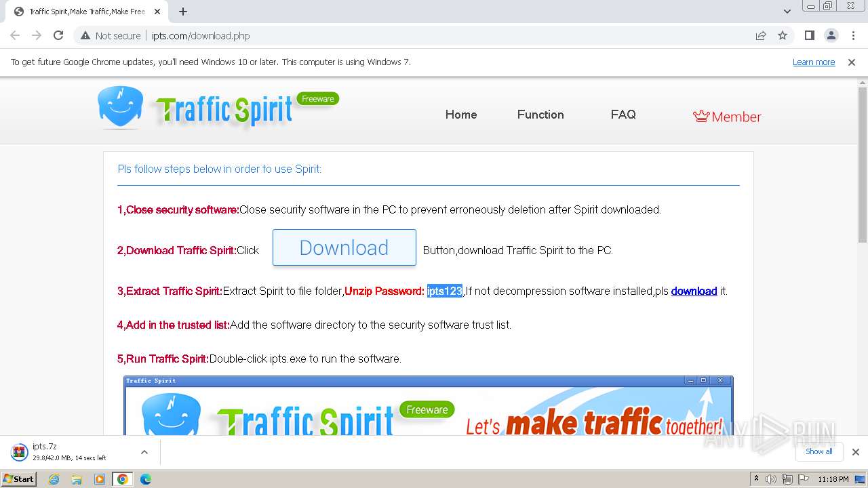Open the Not secure site information
This screenshot has height=488, width=868.
[111, 36]
